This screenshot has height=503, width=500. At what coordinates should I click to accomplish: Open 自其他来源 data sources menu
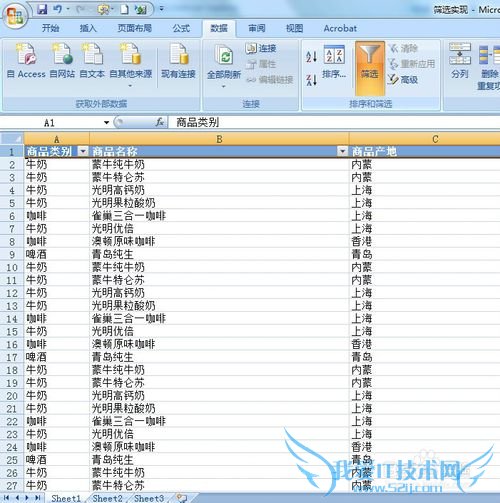[x=131, y=65]
